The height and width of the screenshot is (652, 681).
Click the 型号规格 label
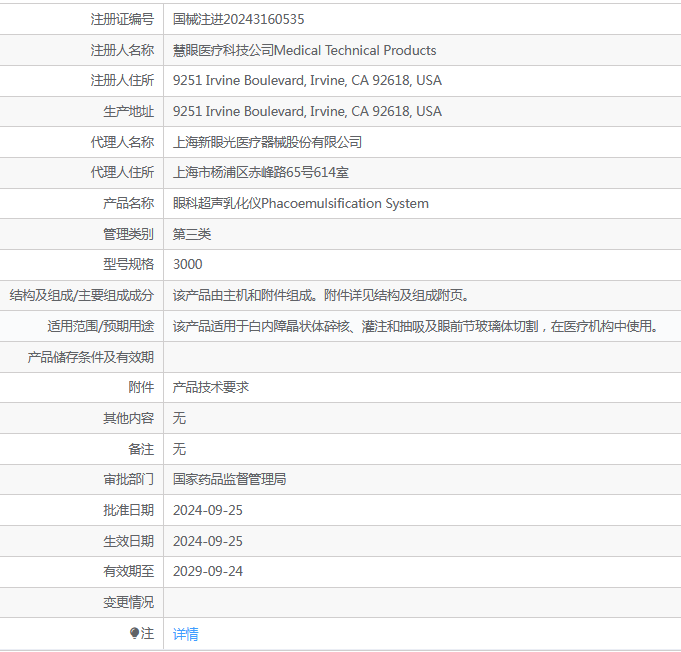point(129,264)
